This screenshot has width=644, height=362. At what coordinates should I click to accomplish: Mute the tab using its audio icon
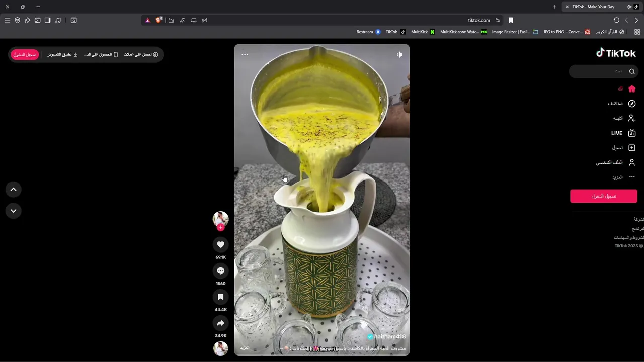(x=629, y=7)
